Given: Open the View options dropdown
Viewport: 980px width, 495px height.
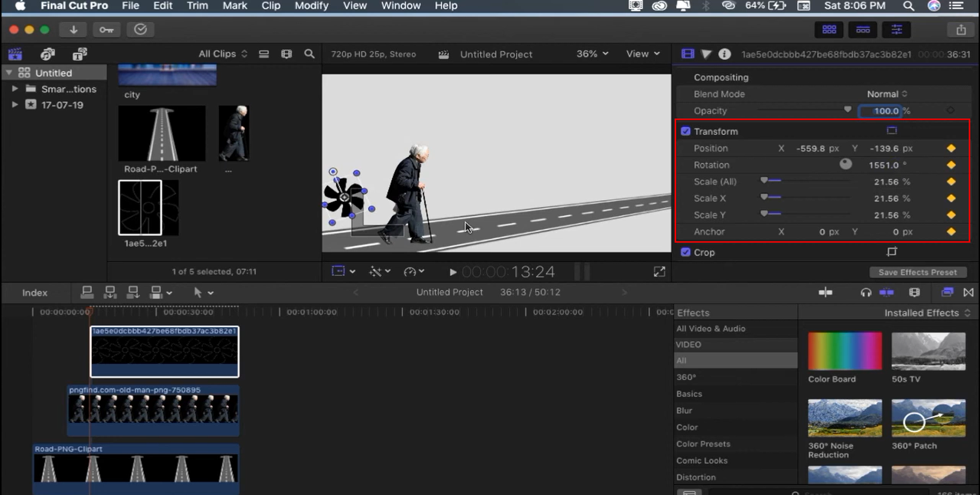Looking at the screenshot, I should (643, 54).
